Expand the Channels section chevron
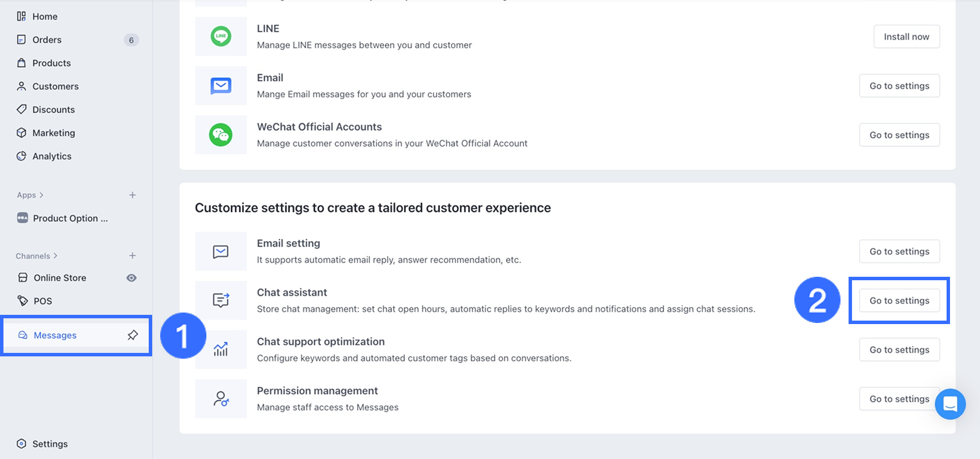Screen dimensions: 980x459 pyautogui.click(x=55, y=255)
